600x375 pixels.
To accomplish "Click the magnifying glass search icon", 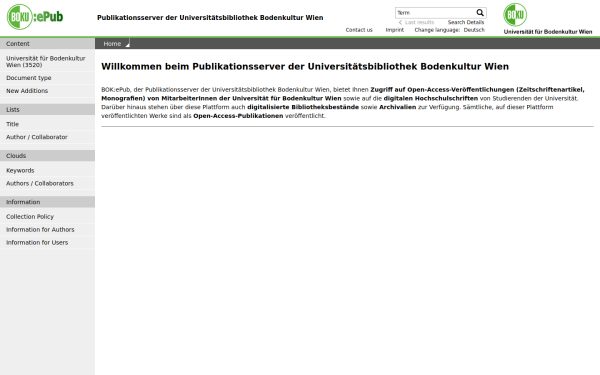I will (x=480, y=13).
